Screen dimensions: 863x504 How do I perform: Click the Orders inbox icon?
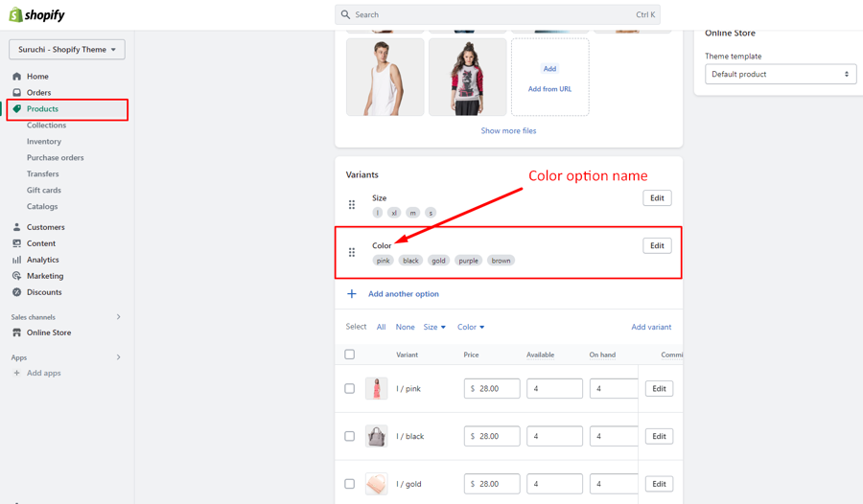(16, 93)
